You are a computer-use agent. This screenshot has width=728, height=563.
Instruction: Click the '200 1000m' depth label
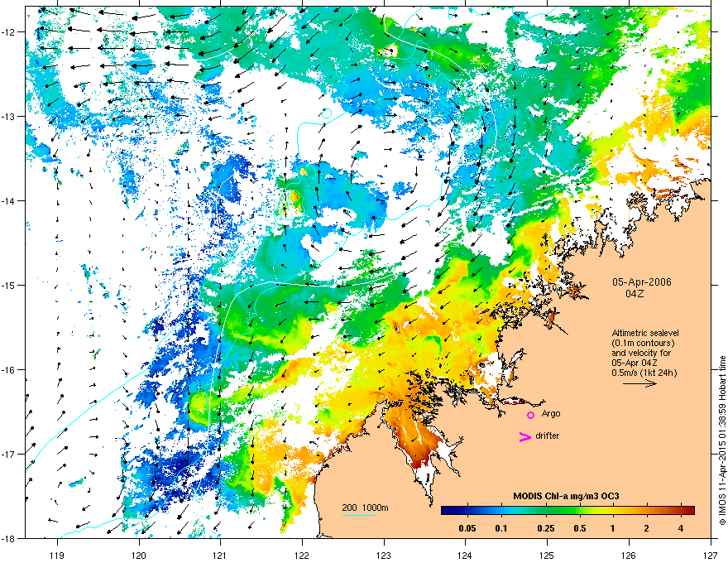pos(366,508)
